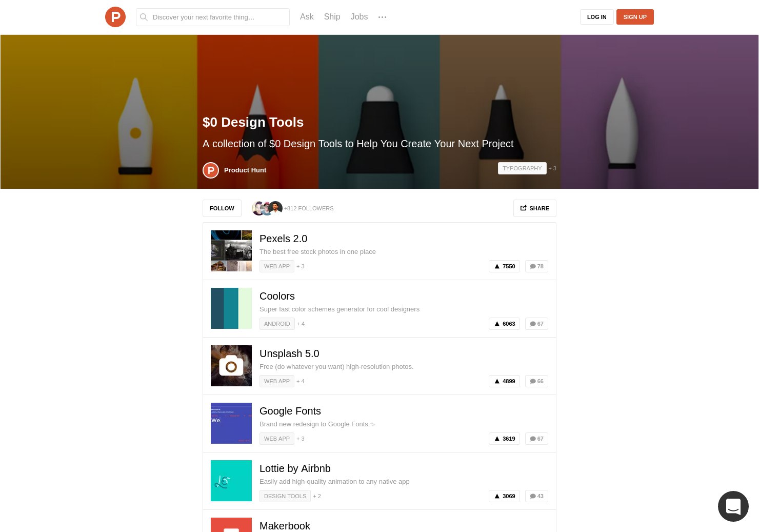Open the chat messenger bubble icon
The width and height of the screenshot is (759, 532).
(x=733, y=506)
